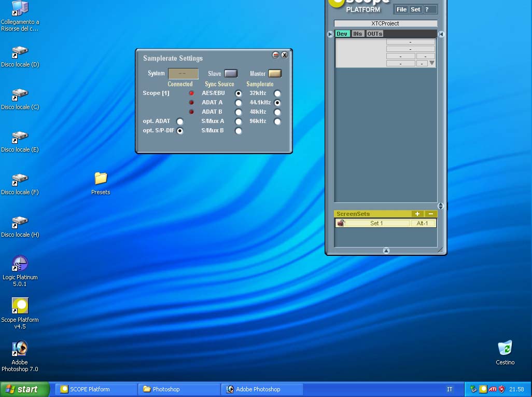Open Collegamento a Risorse del computer shortcut
The height and width of the screenshot is (397, 532).
pos(20,16)
